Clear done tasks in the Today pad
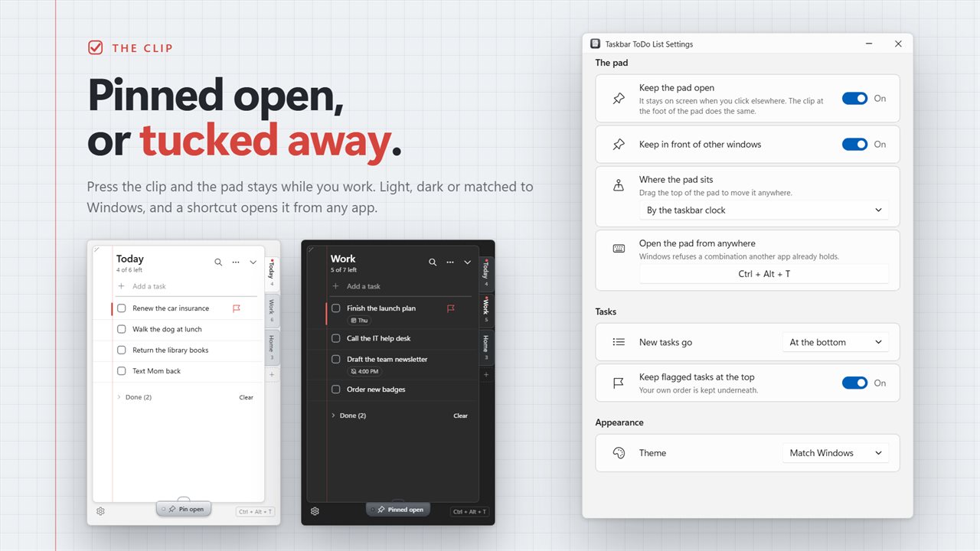 [x=246, y=397]
